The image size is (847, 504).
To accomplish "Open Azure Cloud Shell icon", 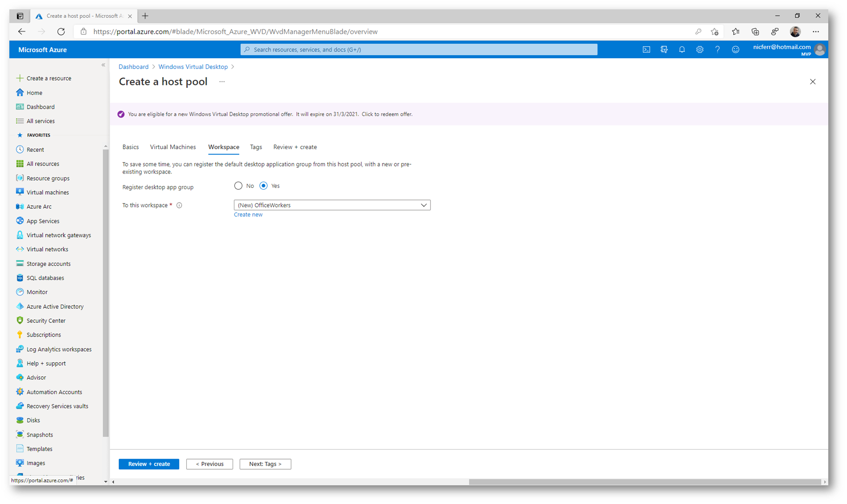I will click(x=646, y=49).
